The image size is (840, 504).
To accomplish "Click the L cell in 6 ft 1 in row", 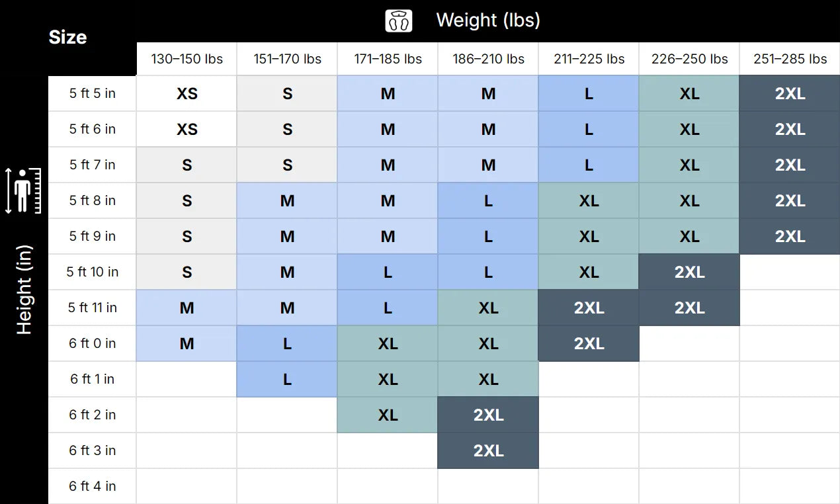I will (287, 379).
